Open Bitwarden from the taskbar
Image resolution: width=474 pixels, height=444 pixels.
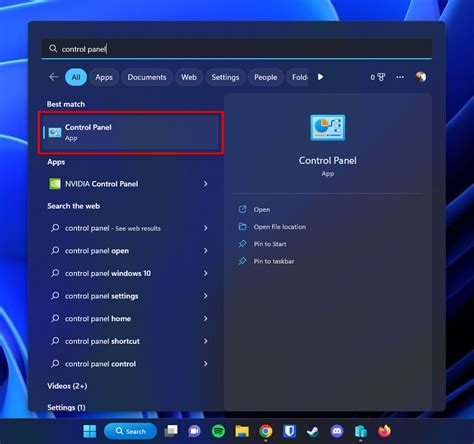289,431
